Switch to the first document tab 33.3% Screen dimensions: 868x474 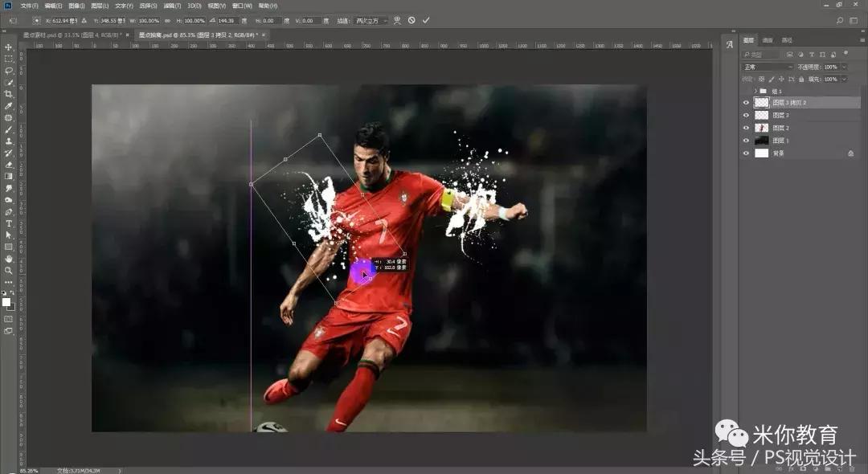[72, 35]
